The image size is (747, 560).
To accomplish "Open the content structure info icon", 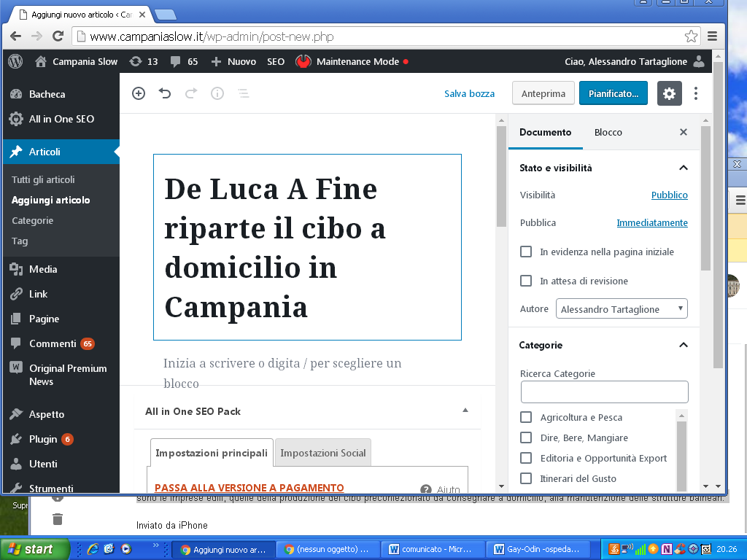I will (217, 93).
